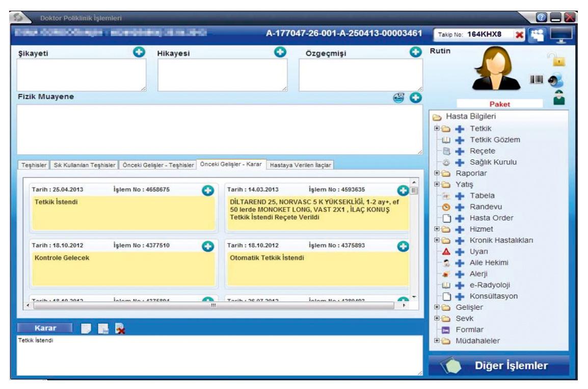Expand the Gelişler tree node
This screenshot has height=389, width=588.
click(437, 307)
